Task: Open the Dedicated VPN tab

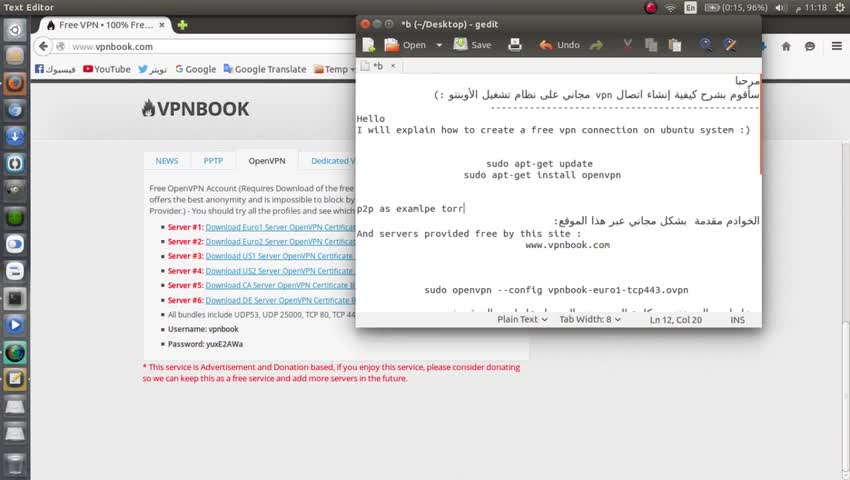Action: (x=333, y=161)
